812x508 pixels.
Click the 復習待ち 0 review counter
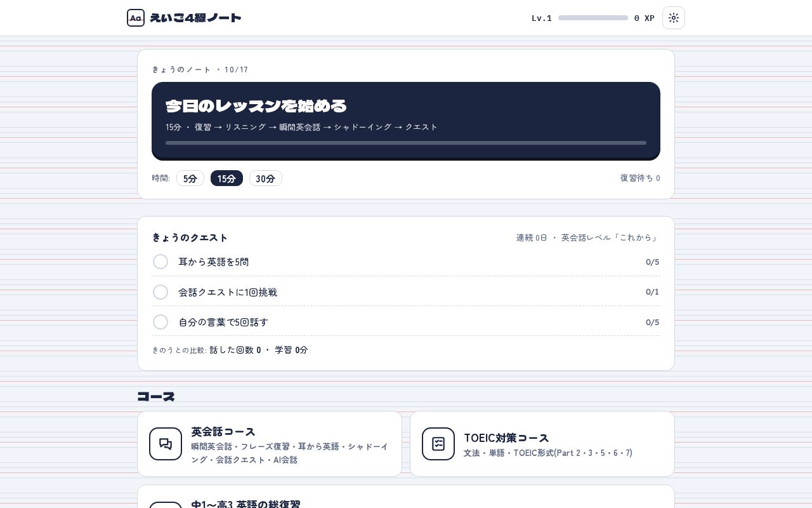tap(640, 178)
